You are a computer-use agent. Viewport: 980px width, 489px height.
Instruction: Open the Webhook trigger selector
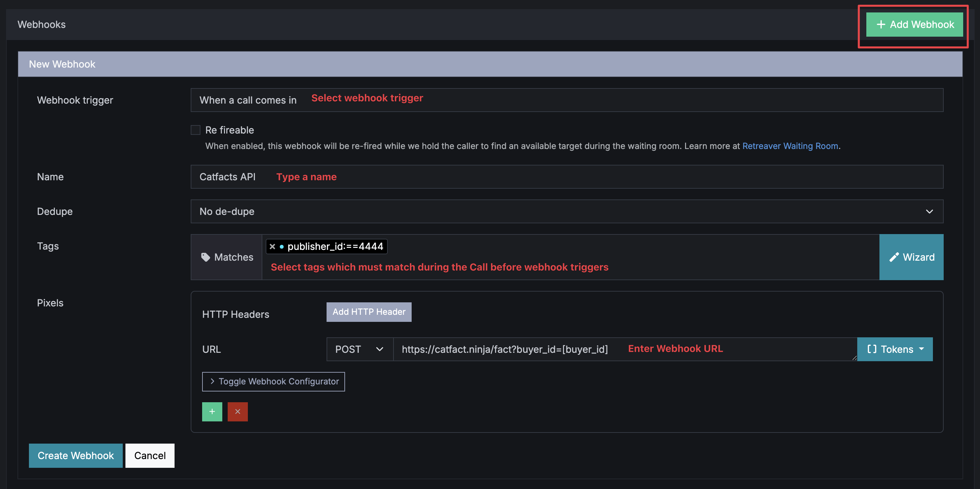point(567,100)
